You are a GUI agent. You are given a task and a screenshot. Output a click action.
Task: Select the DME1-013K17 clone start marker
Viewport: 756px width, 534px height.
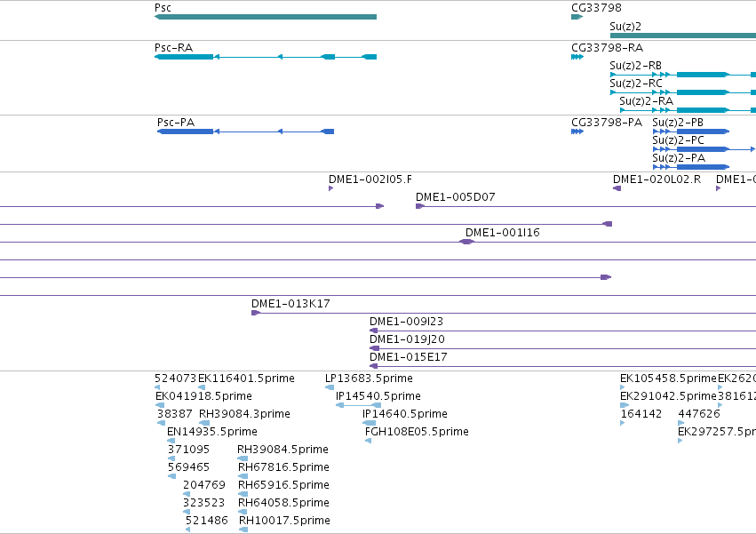point(256,313)
